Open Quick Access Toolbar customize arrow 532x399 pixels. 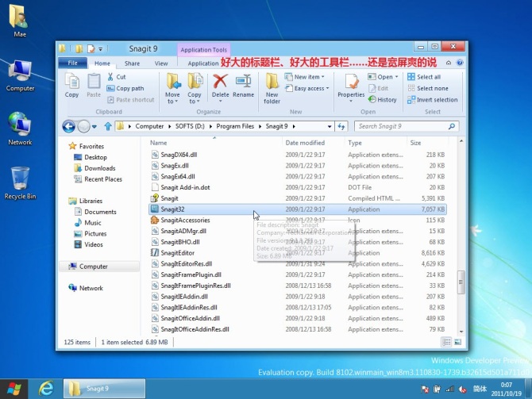click(100, 49)
